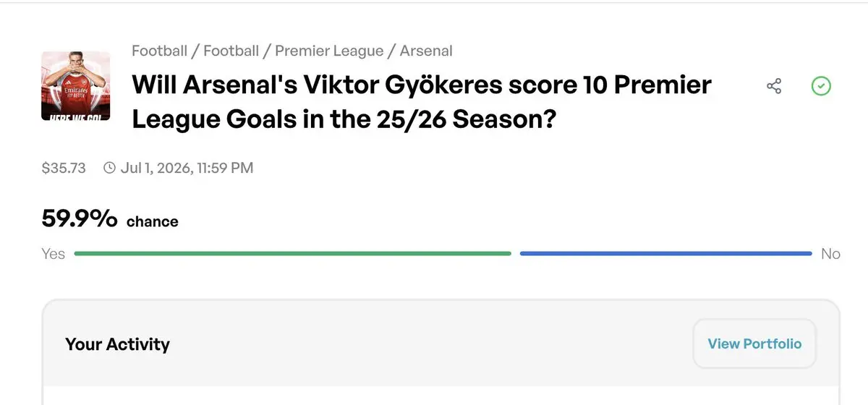Image resolution: width=868 pixels, height=405 pixels.
Task: Click the 59.9% chance figure
Action: (80, 219)
